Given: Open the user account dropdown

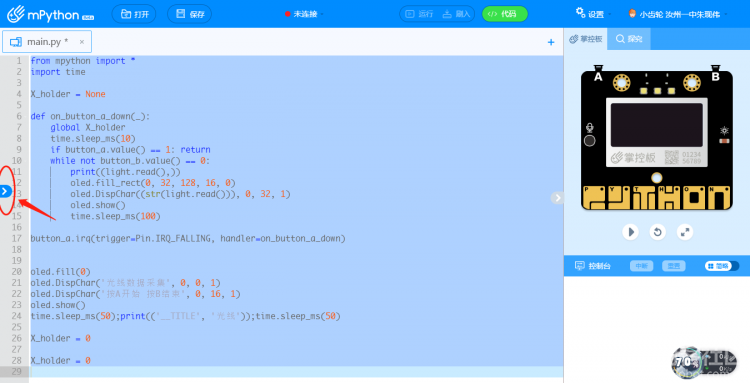Looking at the screenshot, I should [677, 14].
